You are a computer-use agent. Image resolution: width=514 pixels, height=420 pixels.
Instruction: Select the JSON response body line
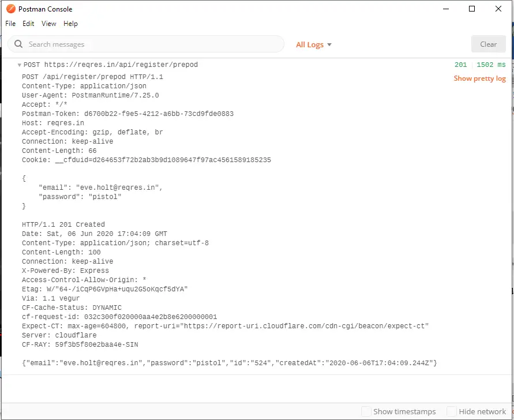[230, 363]
